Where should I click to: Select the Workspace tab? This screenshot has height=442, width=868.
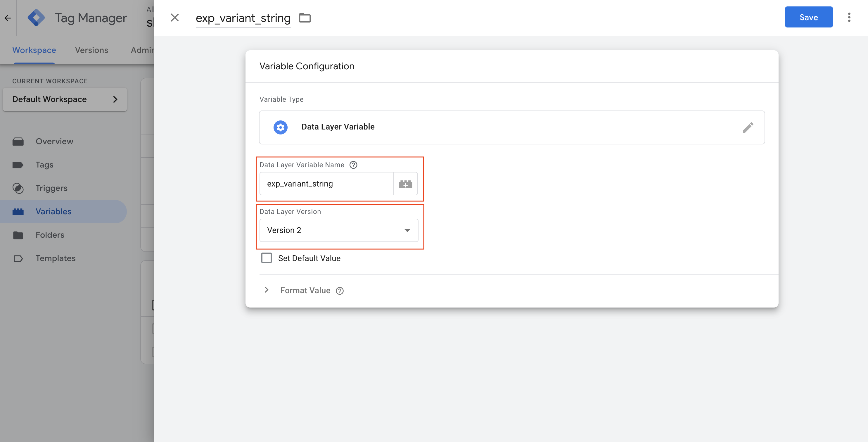point(34,50)
